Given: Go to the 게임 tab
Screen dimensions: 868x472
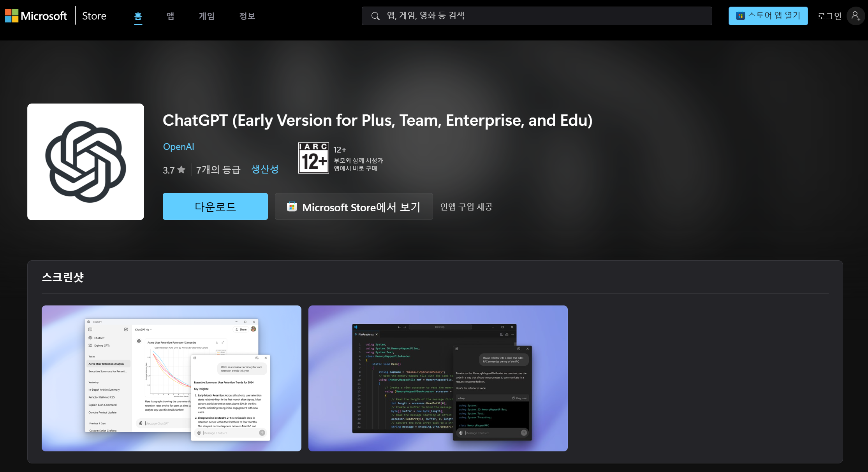Looking at the screenshot, I should [x=206, y=16].
